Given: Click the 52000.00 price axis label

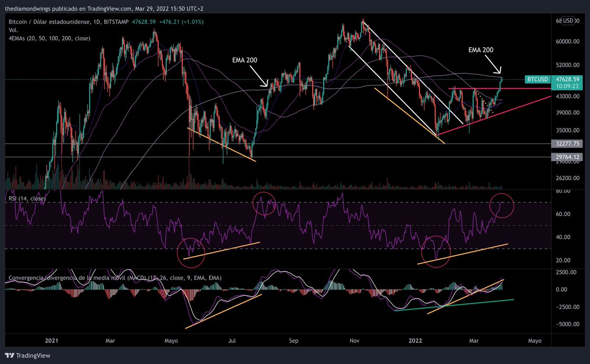Looking at the screenshot, I should [x=567, y=65].
